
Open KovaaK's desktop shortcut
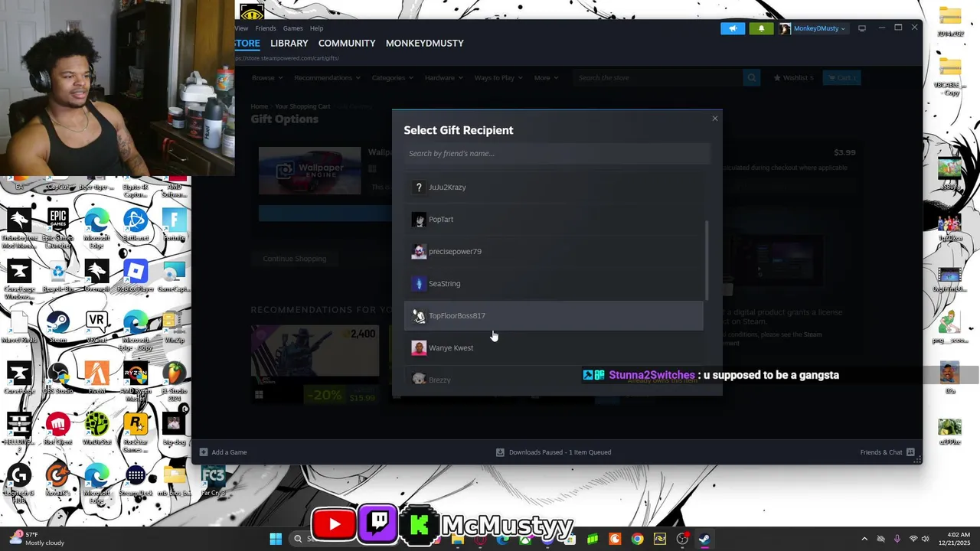pos(58,481)
